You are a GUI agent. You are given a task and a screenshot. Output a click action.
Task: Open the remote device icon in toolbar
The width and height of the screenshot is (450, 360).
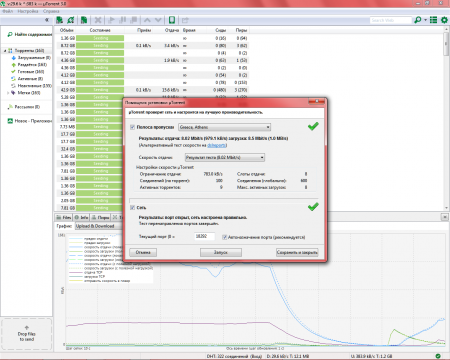172,20
